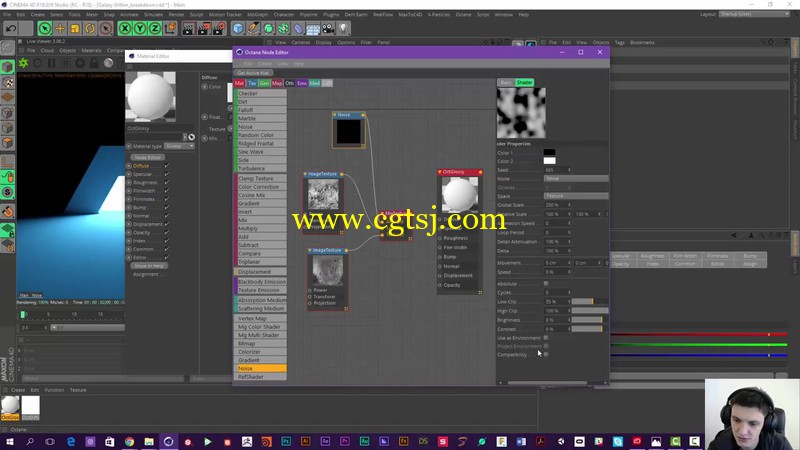Add a Cube primitive object
This screenshot has width=800, height=450.
238,29
